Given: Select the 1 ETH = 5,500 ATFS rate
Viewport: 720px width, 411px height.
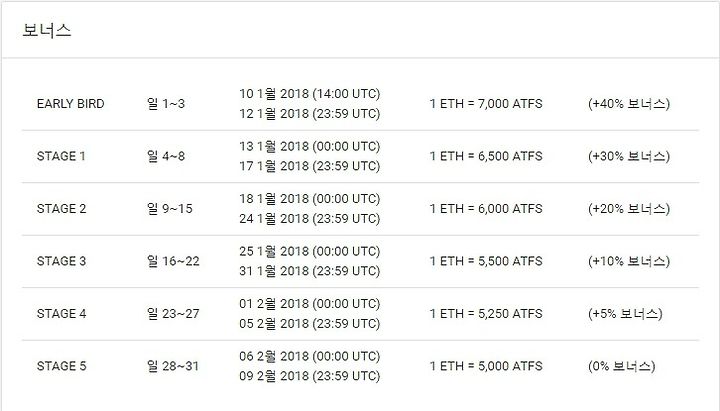Looking at the screenshot, I should [x=486, y=261].
